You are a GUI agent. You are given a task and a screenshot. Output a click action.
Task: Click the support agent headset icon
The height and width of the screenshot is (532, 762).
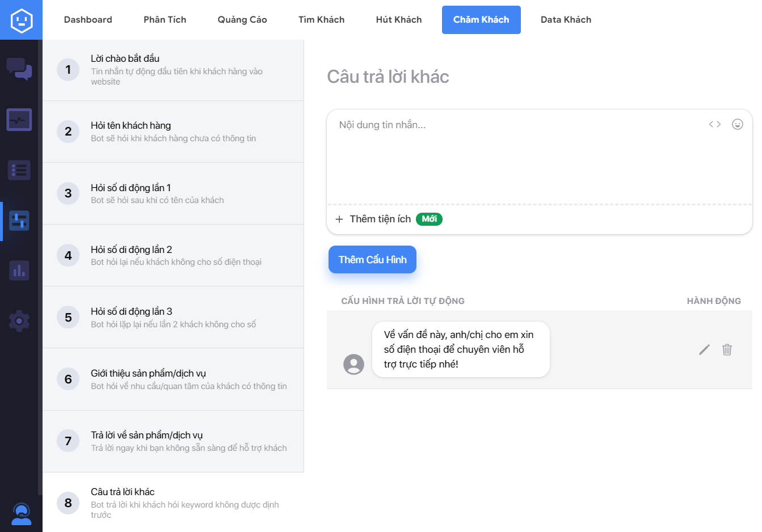22,514
